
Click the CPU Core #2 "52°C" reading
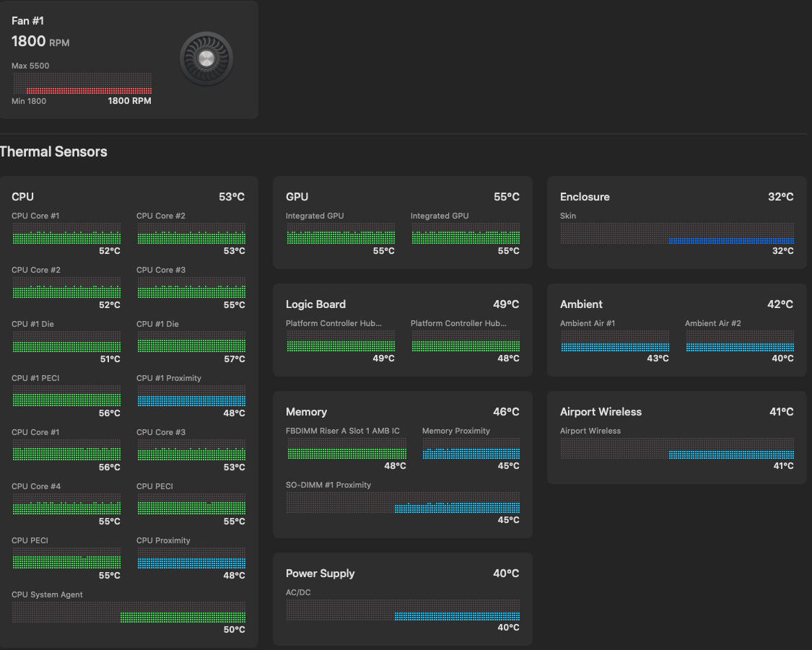tap(109, 305)
